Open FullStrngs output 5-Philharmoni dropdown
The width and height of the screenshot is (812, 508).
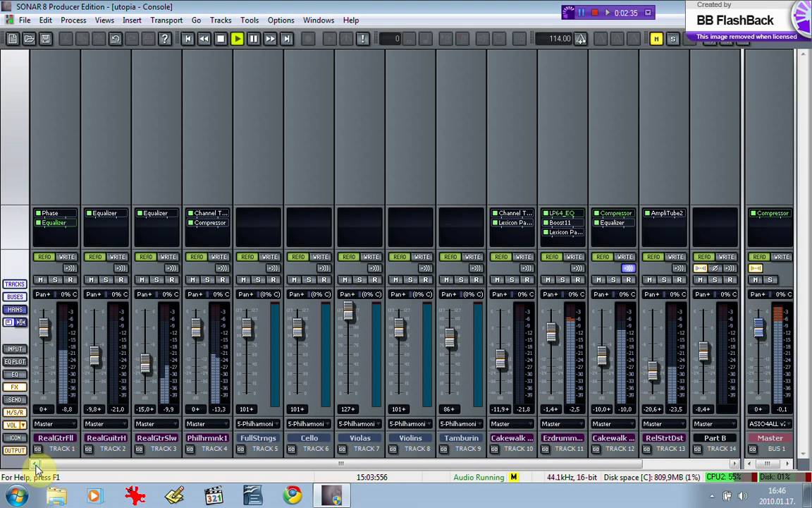pos(258,424)
